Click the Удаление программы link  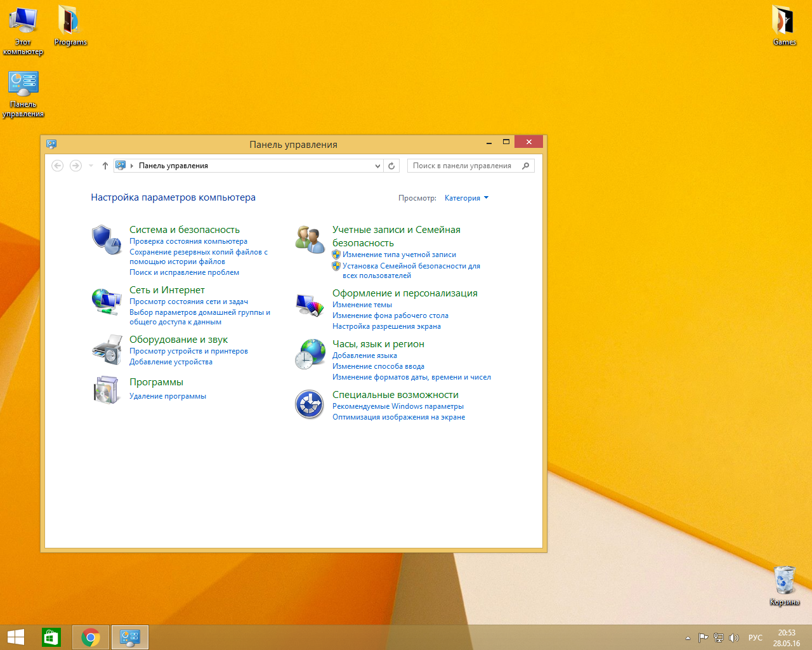167,396
